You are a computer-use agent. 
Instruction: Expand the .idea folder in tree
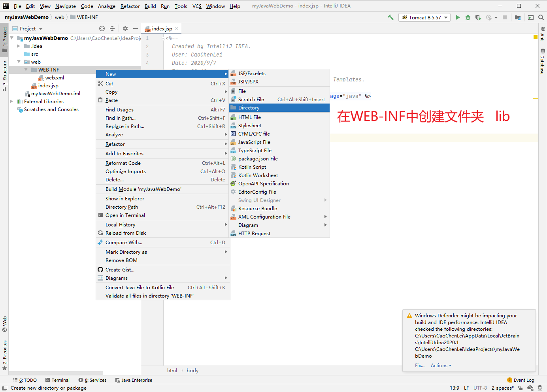[x=18, y=46]
